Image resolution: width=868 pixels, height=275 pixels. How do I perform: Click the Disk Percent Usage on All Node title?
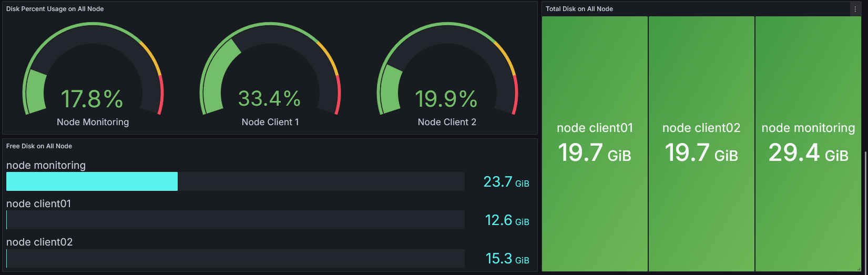click(55, 9)
